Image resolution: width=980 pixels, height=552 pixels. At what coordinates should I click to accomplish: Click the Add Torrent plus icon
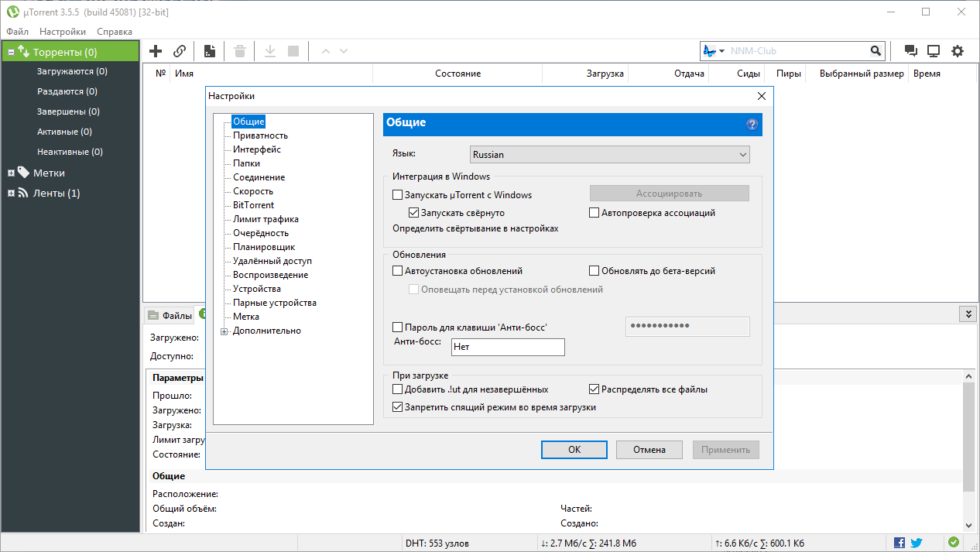click(x=156, y=51)
